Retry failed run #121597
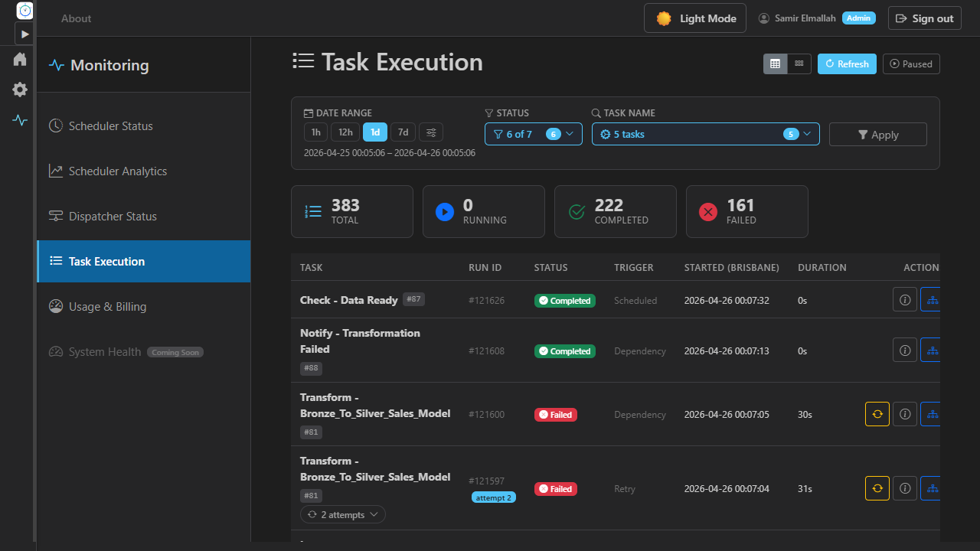980x551 pixels. [x=877, y=488]
